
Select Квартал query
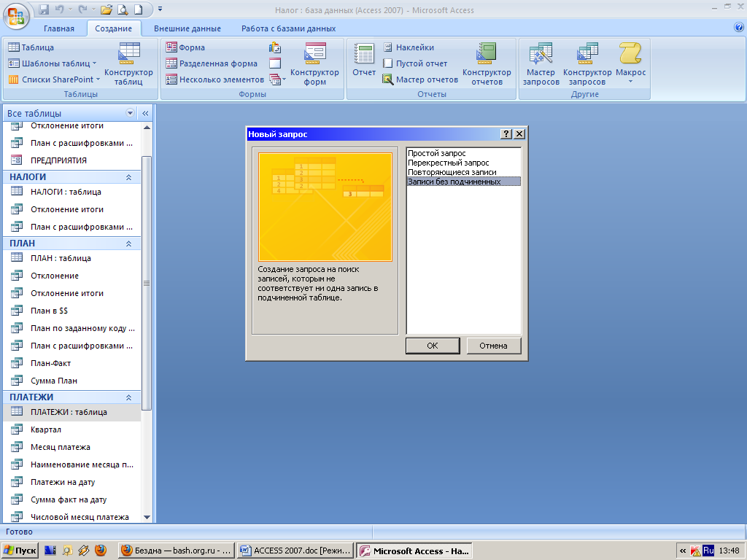[x=72, y=429]
